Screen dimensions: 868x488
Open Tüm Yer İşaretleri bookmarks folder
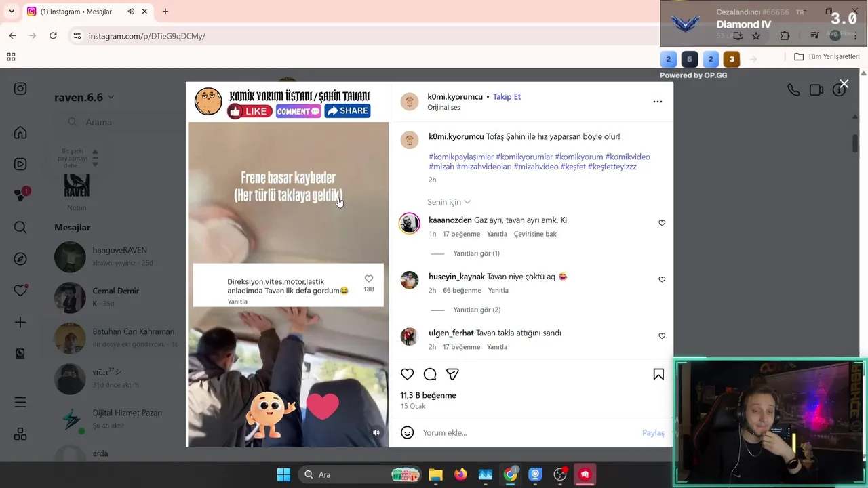point(827,57)
